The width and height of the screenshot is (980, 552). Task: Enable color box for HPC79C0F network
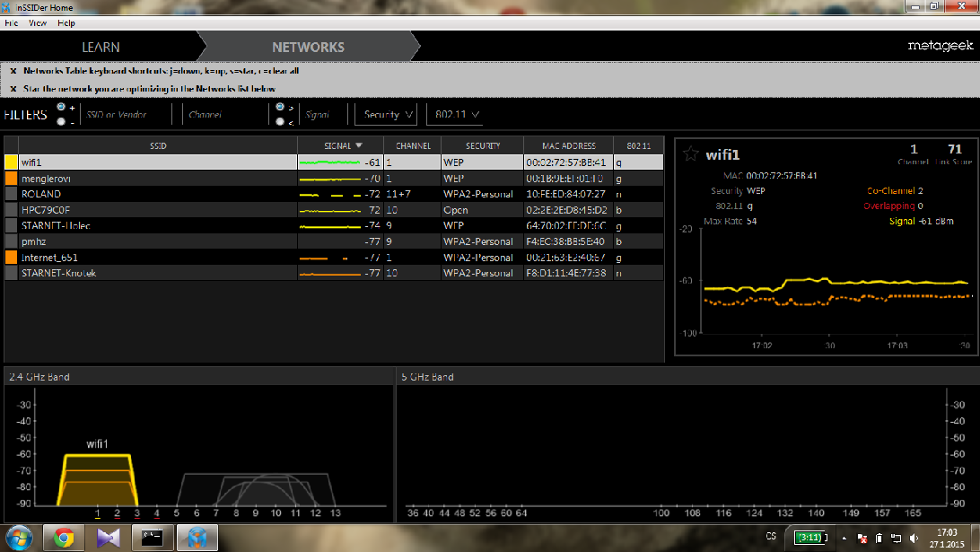tap(12, 209)
